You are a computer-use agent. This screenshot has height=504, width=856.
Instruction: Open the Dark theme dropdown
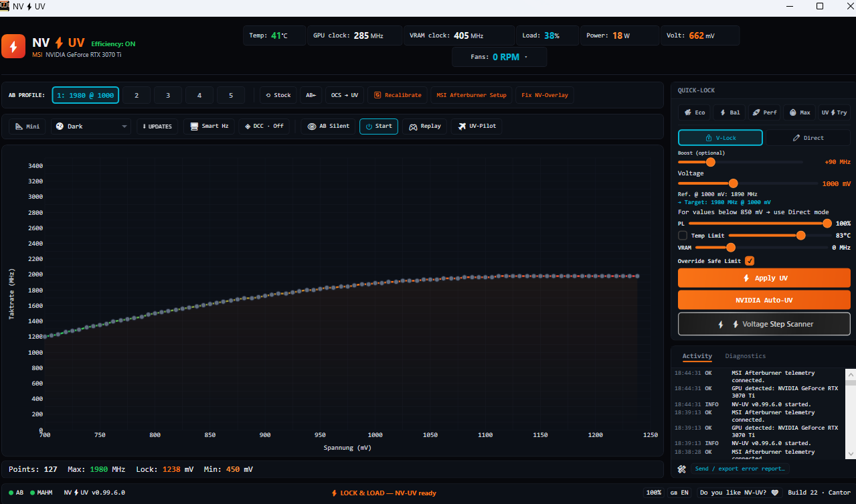point(91,127)
